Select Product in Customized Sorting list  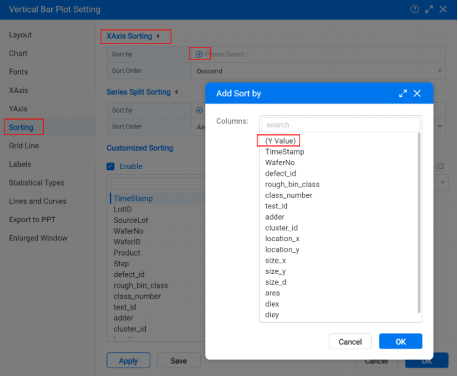click(127, 253)
